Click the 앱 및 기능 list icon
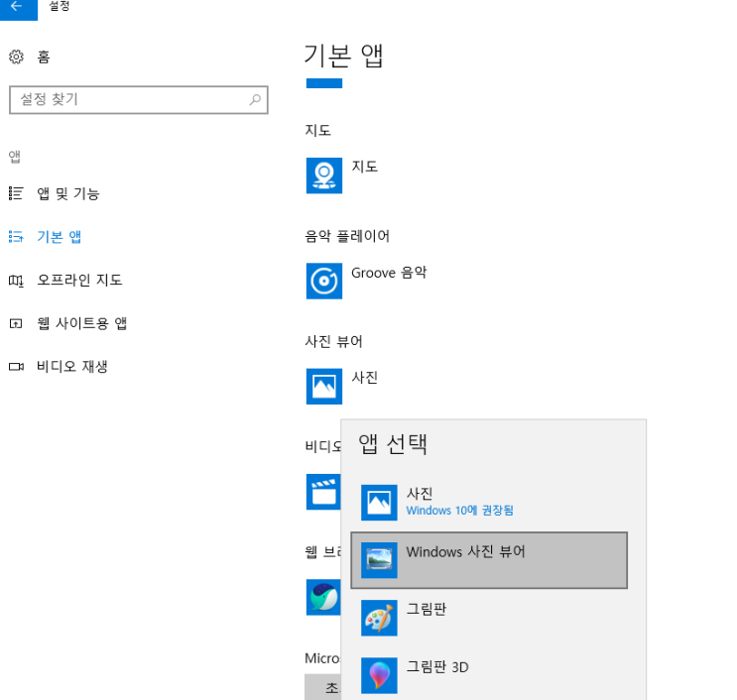737x700 pixels. pyautogui.click(x=16, y=193)
